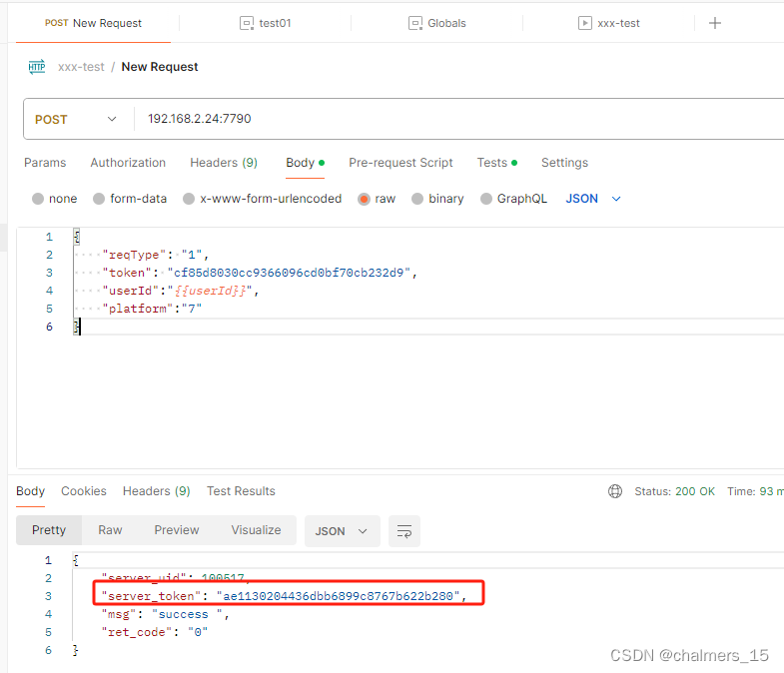
Task: Click the xxx-test runner tab play icon
Action: (x=585, y=23)
